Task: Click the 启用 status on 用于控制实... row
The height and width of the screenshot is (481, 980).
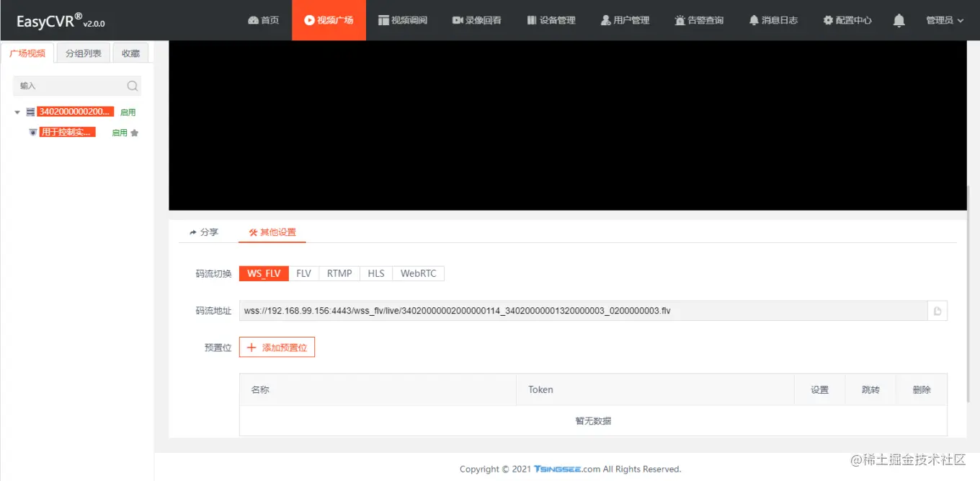Action: point(120,133)
